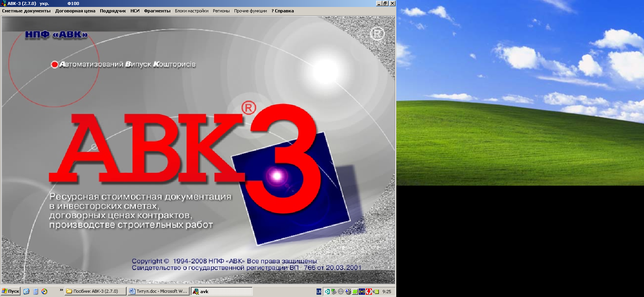Select the avk taskbar button

[x=222, y=291]
